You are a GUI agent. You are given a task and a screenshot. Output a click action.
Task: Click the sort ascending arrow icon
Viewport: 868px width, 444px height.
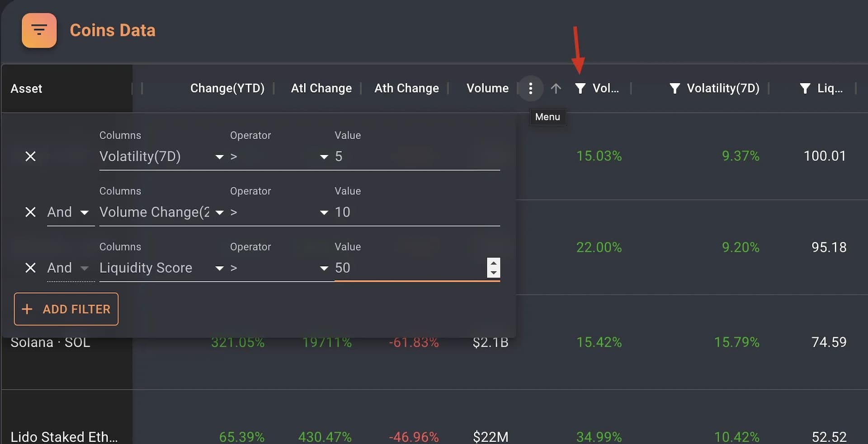click(x=556, y=89)
